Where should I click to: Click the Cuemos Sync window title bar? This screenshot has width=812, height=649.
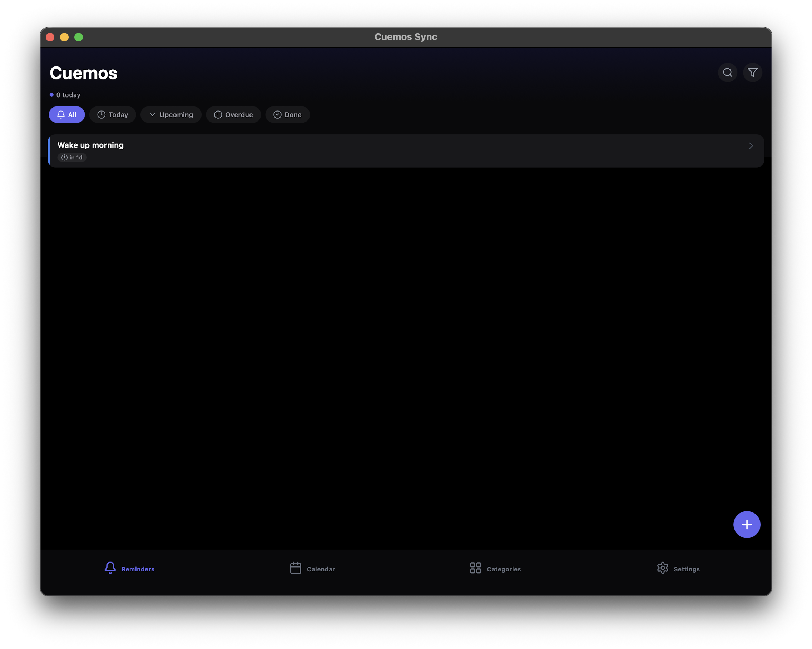[x=406, y=37]
